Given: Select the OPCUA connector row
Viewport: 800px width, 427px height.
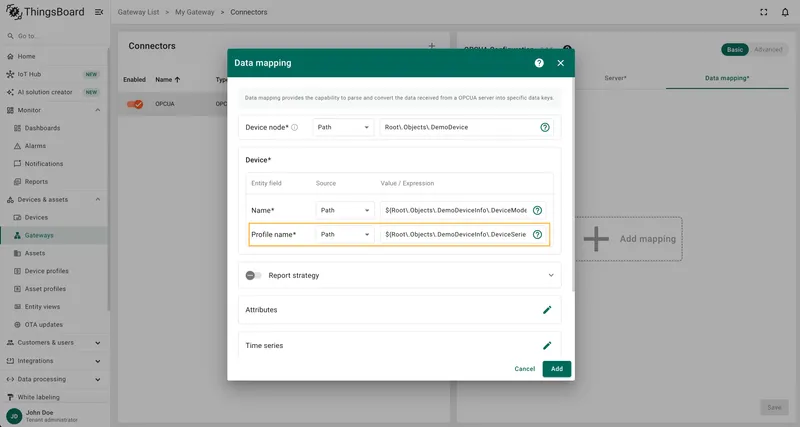Looking at the screenshot, I should pos(173,104).
